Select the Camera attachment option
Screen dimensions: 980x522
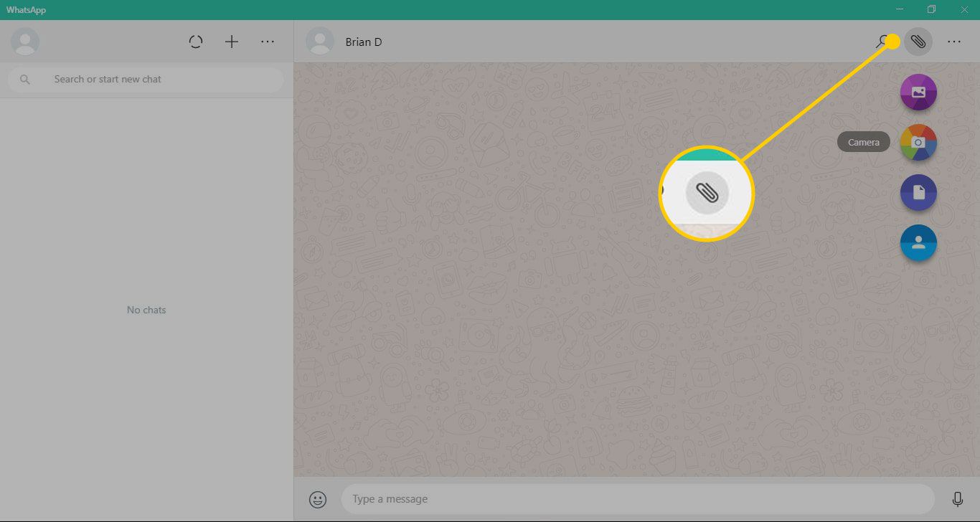(x=918, y=143)
